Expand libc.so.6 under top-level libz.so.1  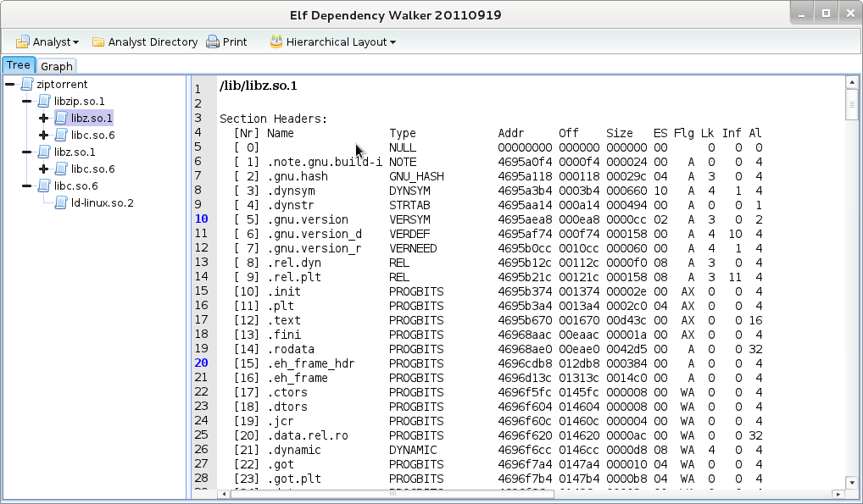pos(44,169)
